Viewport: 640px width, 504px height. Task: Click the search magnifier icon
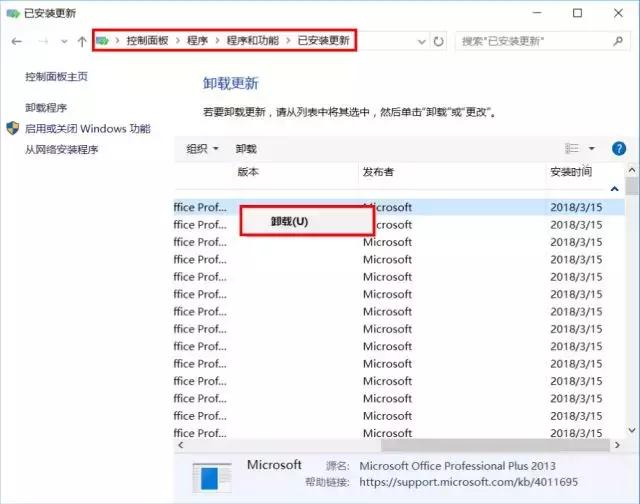pyautogui.click(x=616, y=41)
